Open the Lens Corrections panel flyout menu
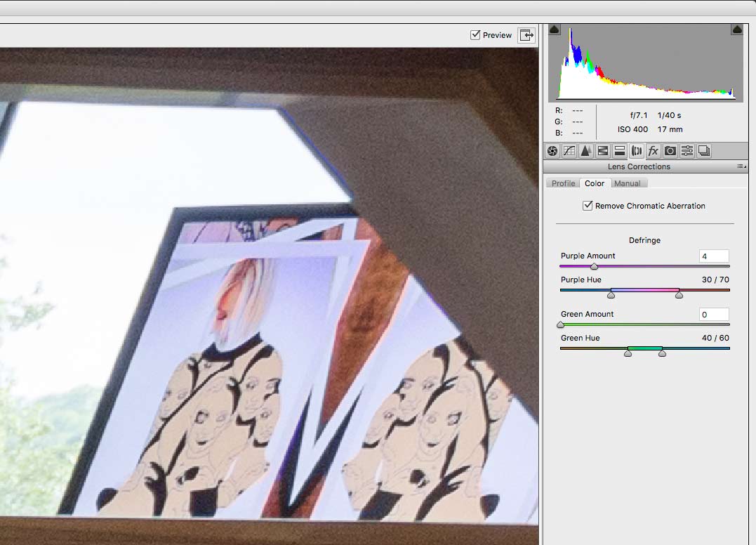 click(741, 166)
